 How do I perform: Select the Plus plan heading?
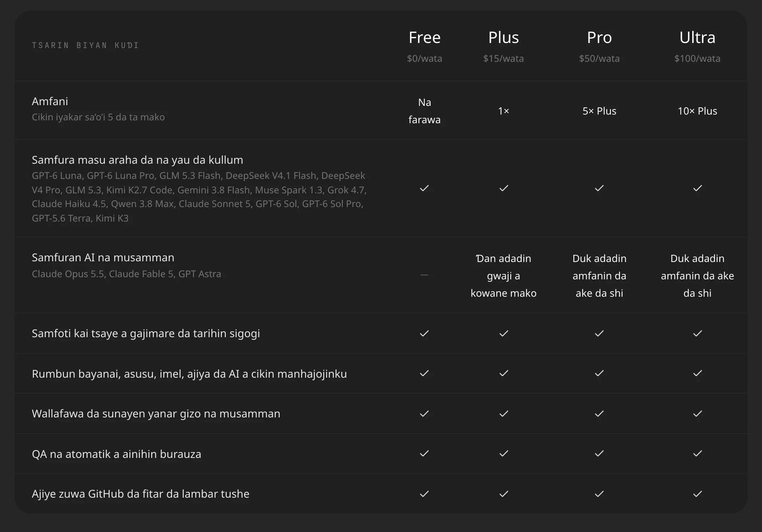click(504, 38)
